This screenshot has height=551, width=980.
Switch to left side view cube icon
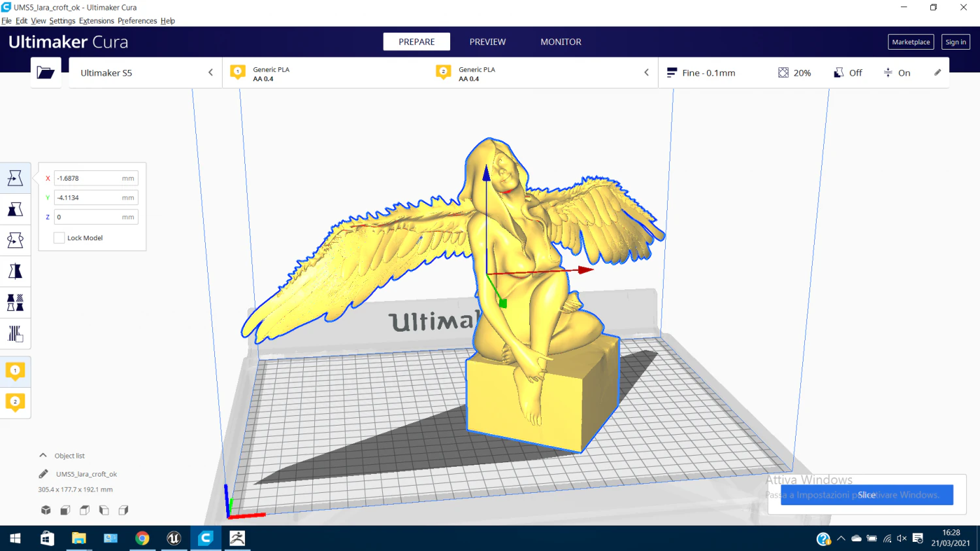(x=104, y=510)
